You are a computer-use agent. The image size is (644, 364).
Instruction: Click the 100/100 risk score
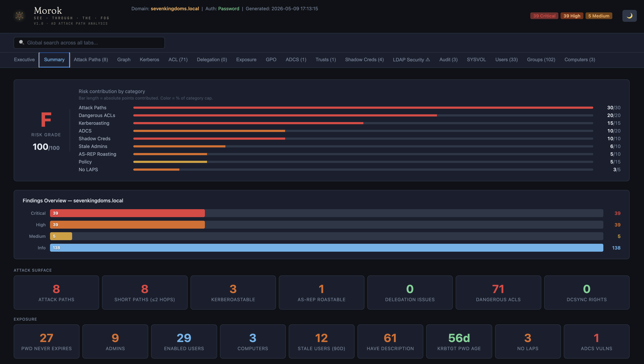46,147
